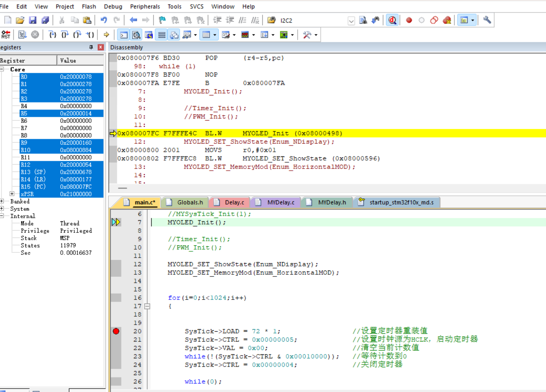Image resolution: width=546 pixels, height=392 pixels.
Task: Collapse the code block at line 17
Action: pyautogui.click(x=147, y=306)
